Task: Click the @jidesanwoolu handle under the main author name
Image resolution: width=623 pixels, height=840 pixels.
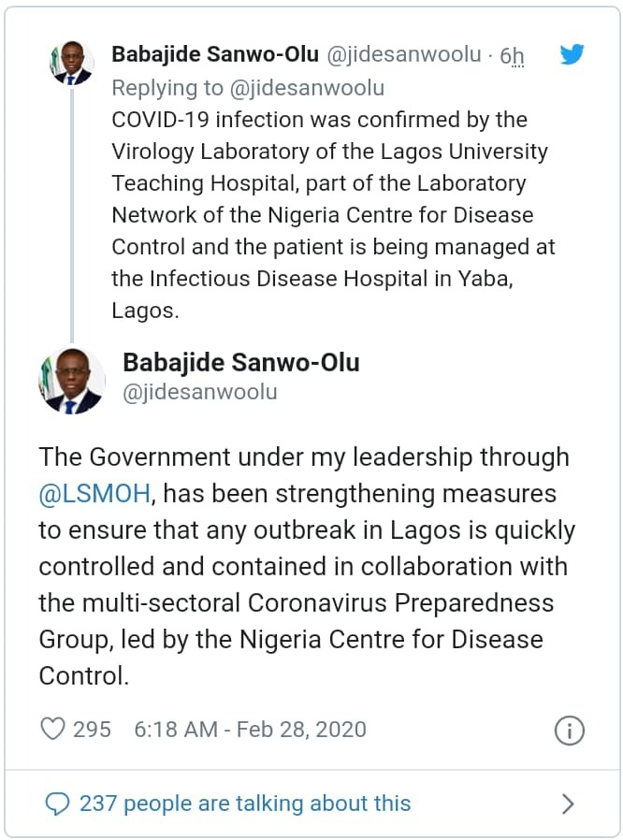Action: 200,392
